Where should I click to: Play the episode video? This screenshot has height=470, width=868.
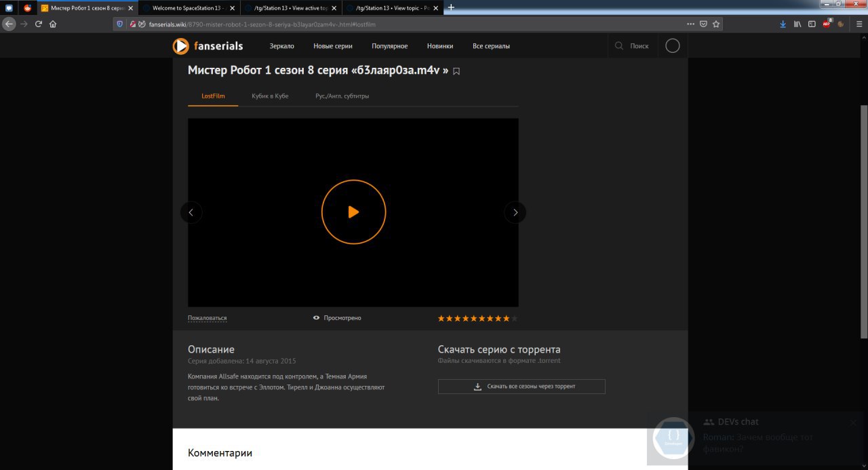click(353, 212)
